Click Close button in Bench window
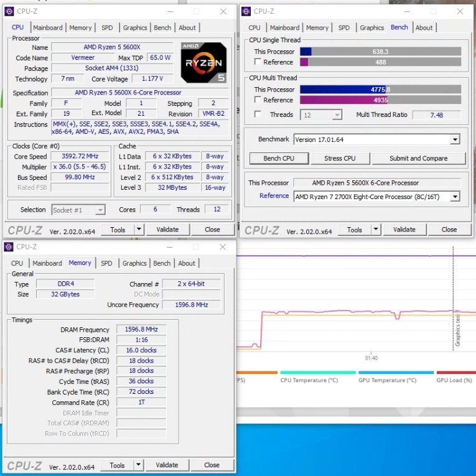476x476 pixels. (449, 230)
